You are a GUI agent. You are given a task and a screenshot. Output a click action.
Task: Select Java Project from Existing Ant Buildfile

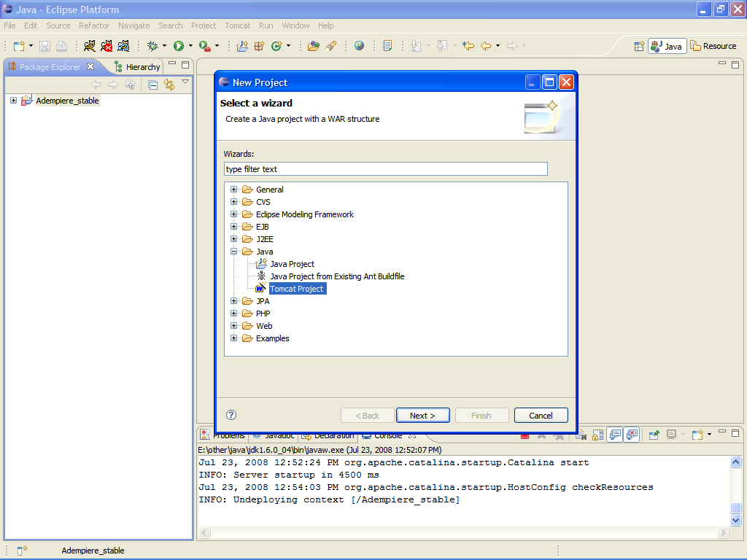coord(337,276)
